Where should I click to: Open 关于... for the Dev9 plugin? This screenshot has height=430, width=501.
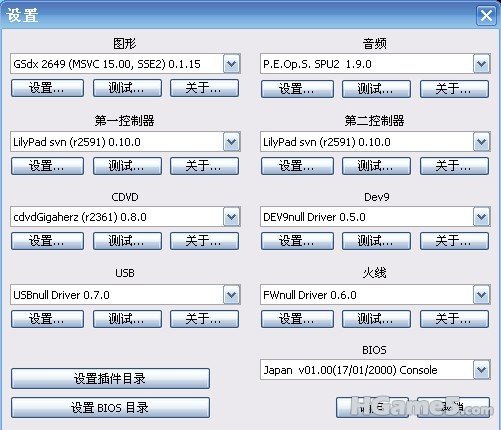click(454, 241)
